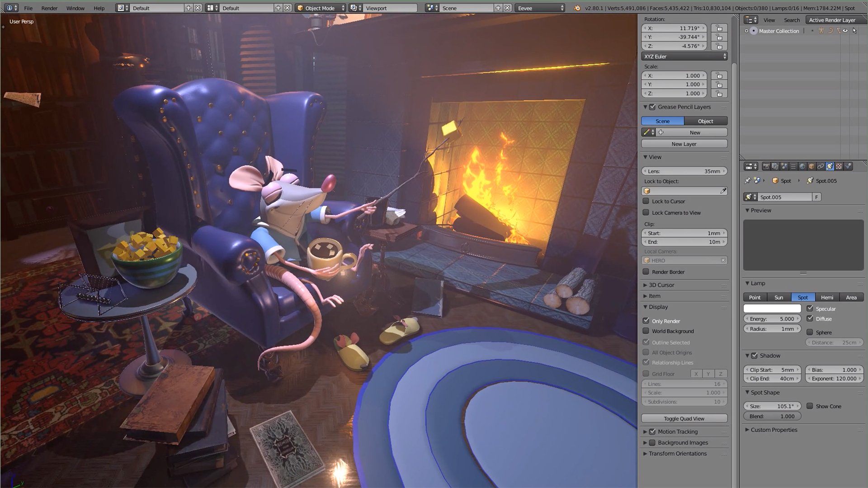Click Toggle Quad View
Viewport: 868px width, 488px height.
(x=684, y=418)
